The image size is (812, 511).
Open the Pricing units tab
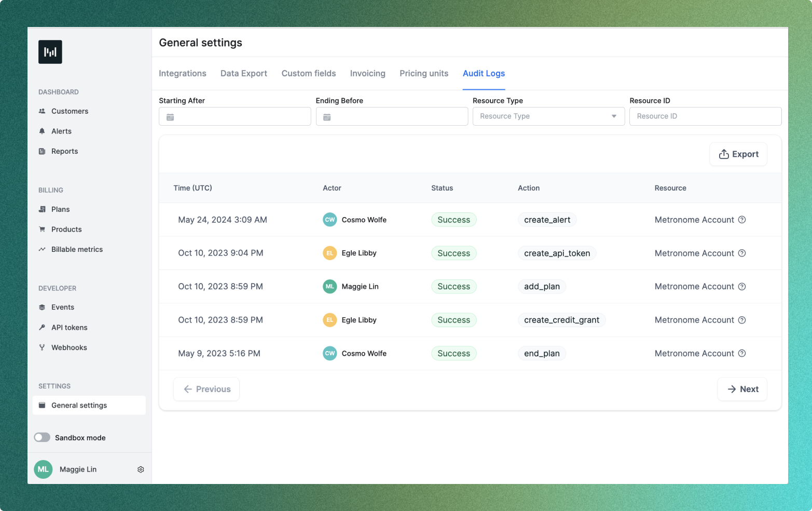pyautogui.click(x=423, y=73)
